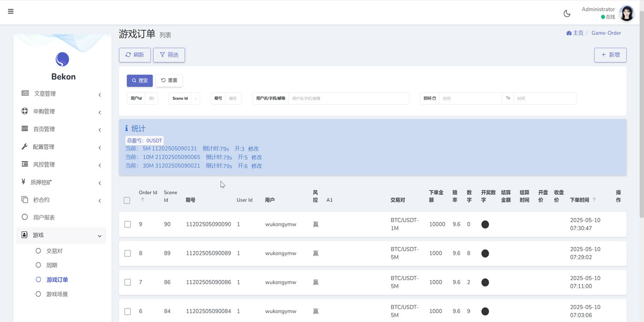This screenshot has width=644, height=322.
Task: Open the 游戏场景 submenu item
Action: 57,294
